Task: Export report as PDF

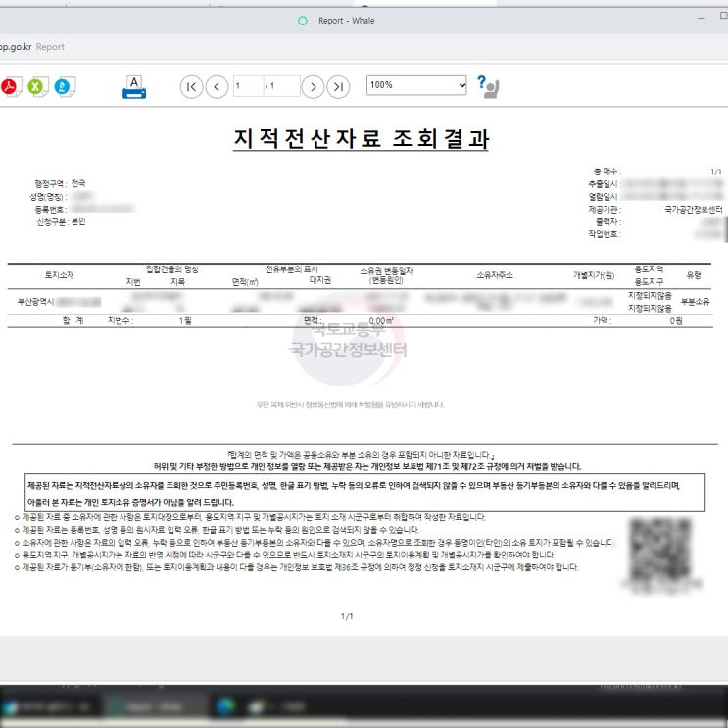Action: coord(10,87)
